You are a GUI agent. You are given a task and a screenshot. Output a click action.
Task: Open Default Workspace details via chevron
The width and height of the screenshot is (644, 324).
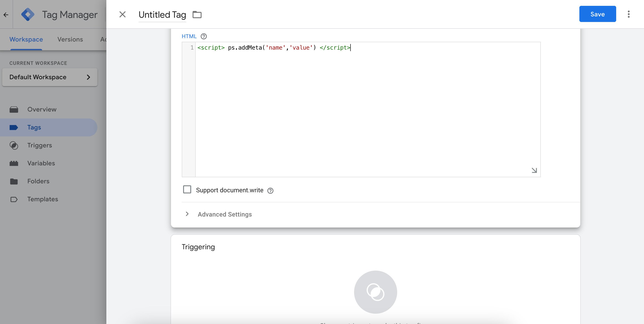(x=89, y=77)
